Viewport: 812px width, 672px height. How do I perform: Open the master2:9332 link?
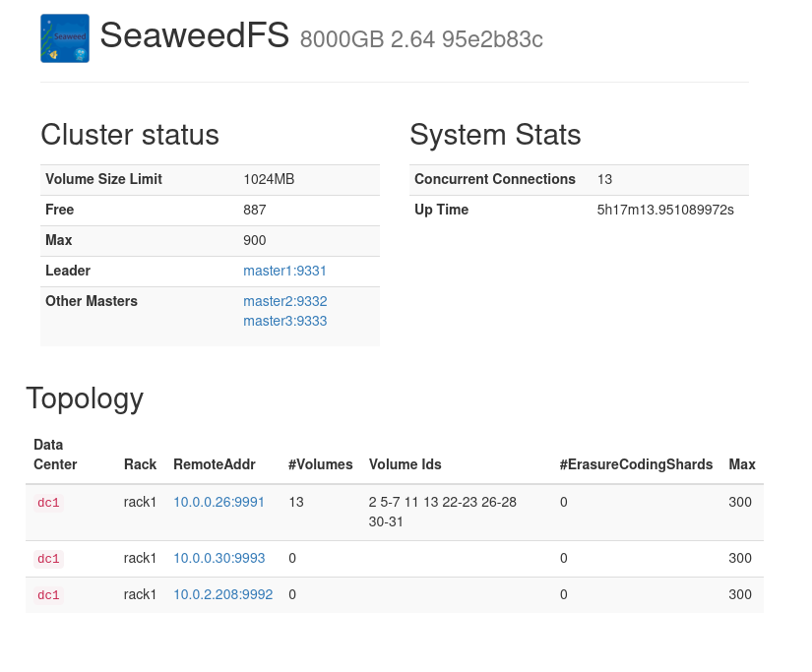284,301
